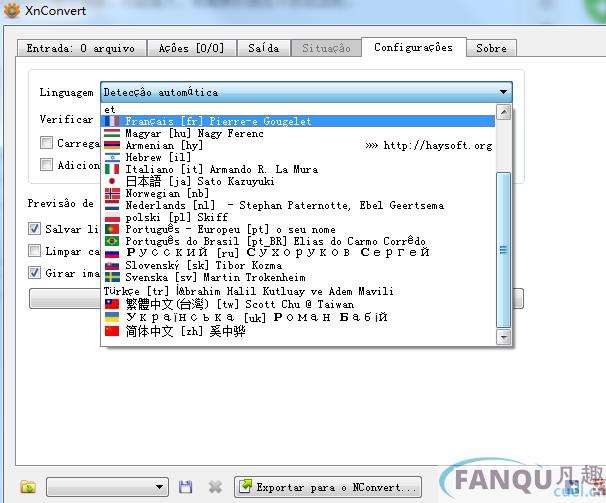Toggle the Adicion checkbox
This screenshot has width=606, height=503.
coord(46,164)
